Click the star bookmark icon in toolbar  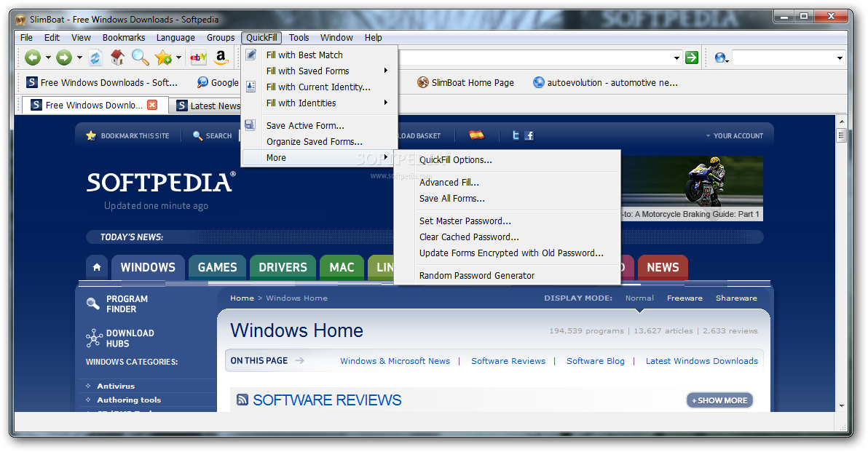(x=163, y=57)
